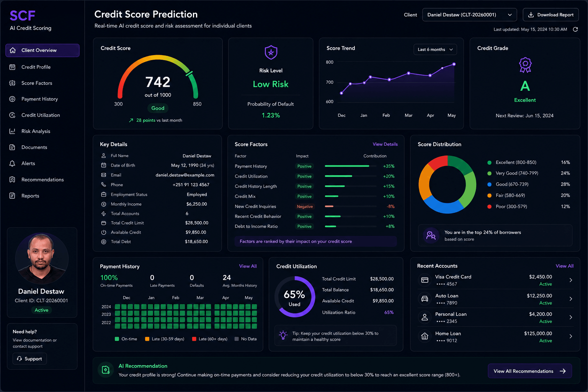Expand the Personal Loan account chevron
Screen dimensions: 588x392
(571, 317)
